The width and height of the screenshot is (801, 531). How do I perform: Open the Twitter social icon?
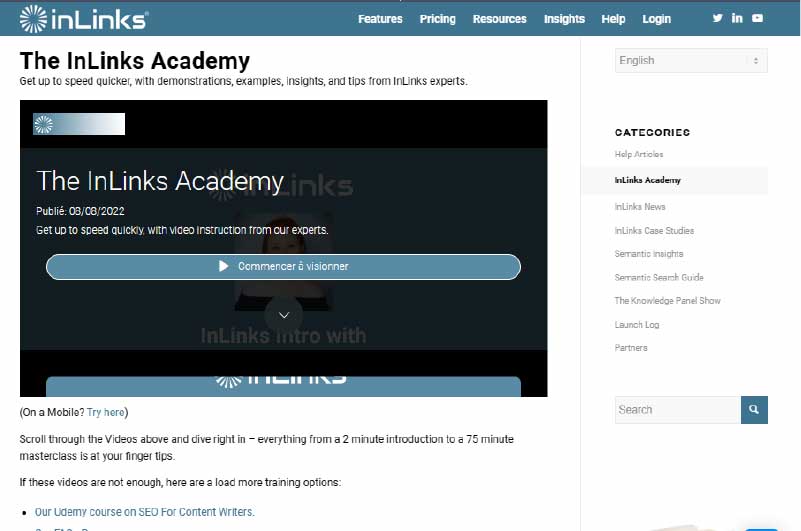click(717, 18)
